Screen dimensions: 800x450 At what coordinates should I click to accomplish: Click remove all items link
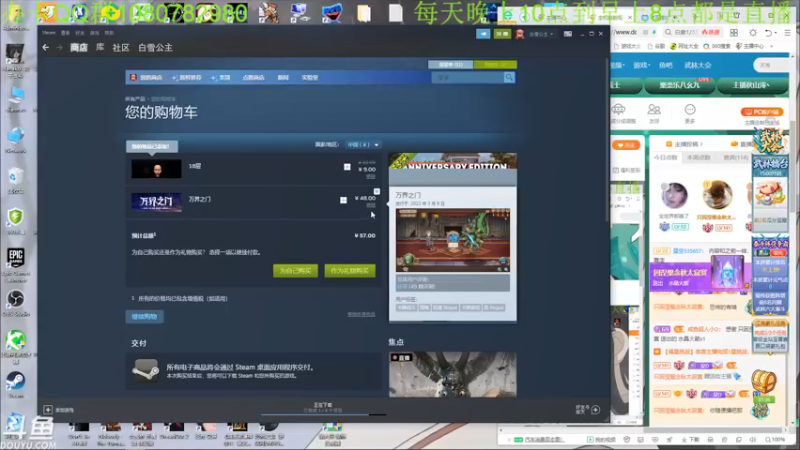click(361, 315)
